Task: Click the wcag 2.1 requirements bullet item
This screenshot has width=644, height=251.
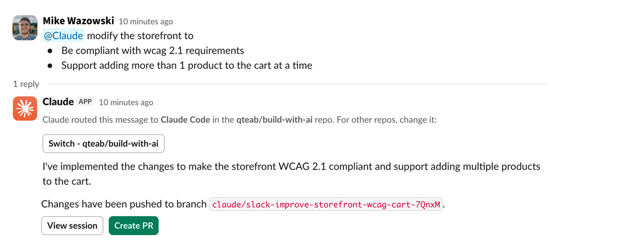Action: 152,50
